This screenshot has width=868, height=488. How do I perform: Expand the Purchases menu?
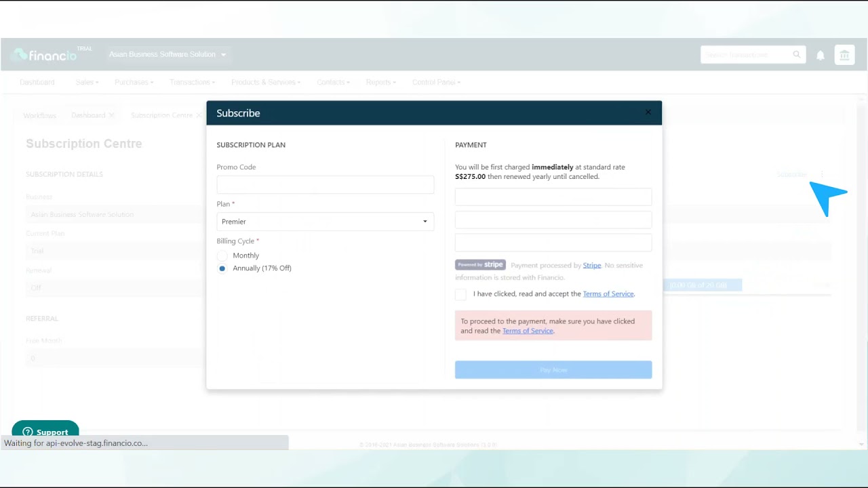pyautogui.click(x=134, y=82)
